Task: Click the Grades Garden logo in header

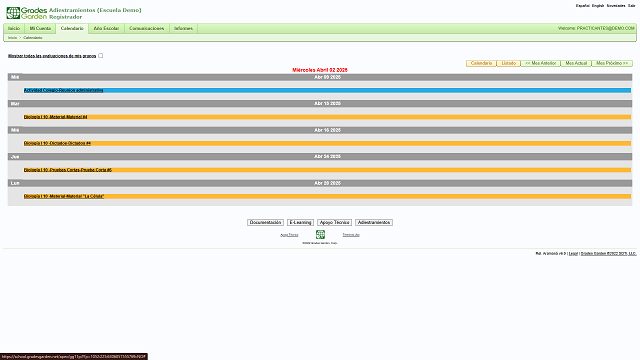Action: [27, 13]
